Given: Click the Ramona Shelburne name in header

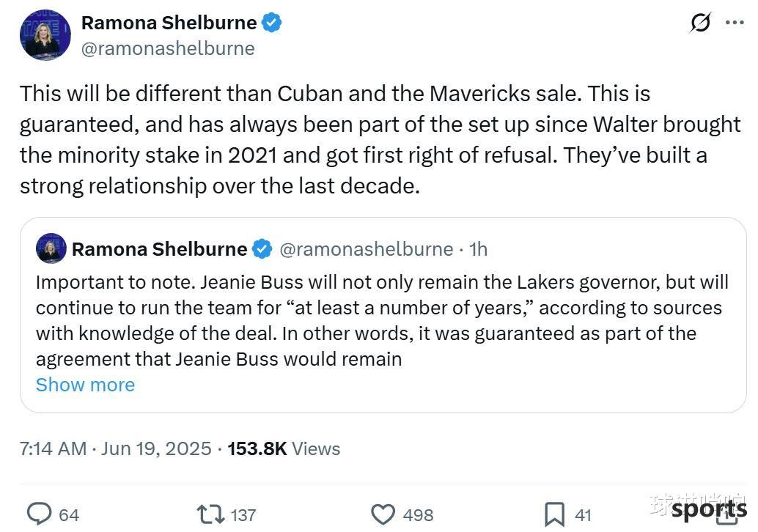Looking at the screenshot, I should (x=169, y=23).
